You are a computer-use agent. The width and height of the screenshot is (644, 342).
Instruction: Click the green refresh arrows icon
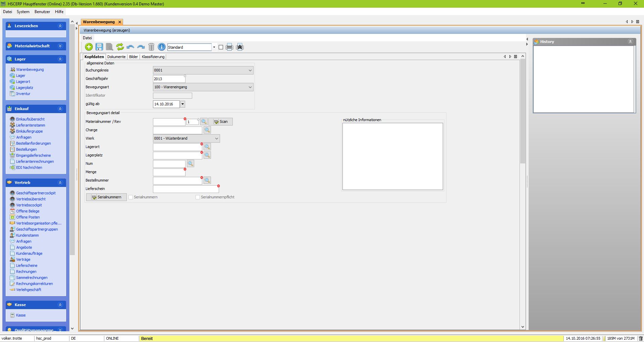(120, 47)
